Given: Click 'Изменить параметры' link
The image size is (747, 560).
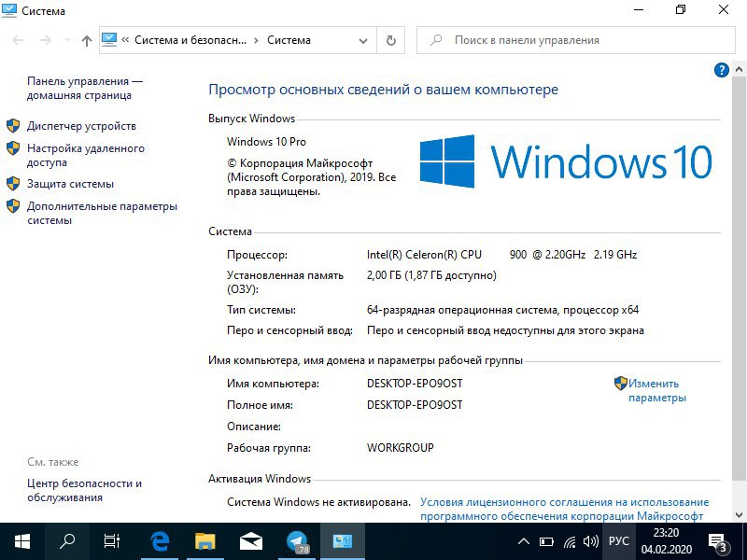Looking at the screenshot, I should 657,390.
